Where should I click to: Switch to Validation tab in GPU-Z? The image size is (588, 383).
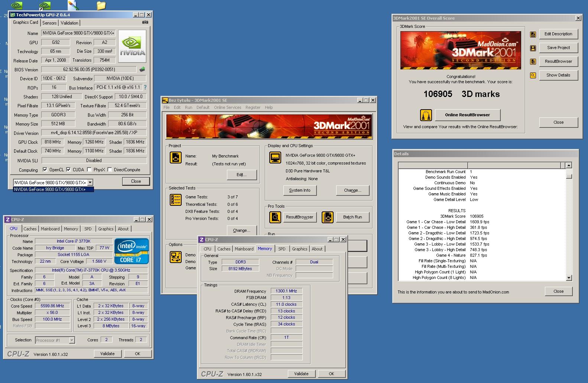click(x=69, y=23)
